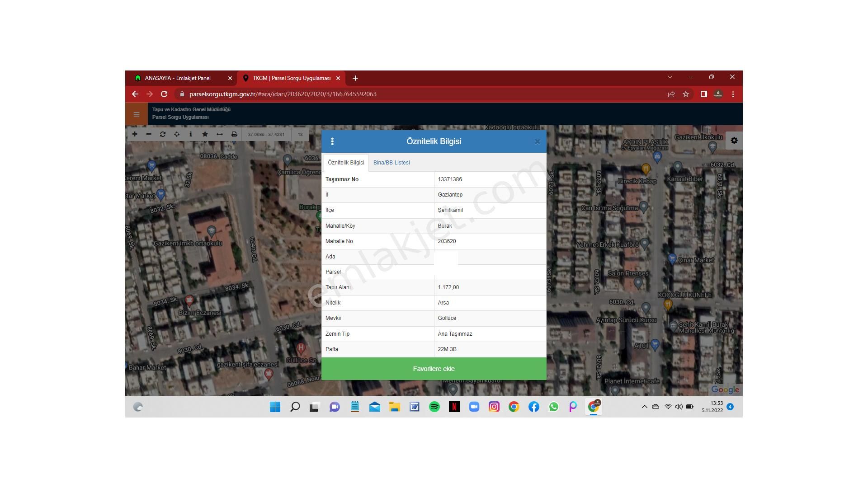868x488 pixels.
Task: Open map settings gear icon
Action: click(x=734, y=141)
